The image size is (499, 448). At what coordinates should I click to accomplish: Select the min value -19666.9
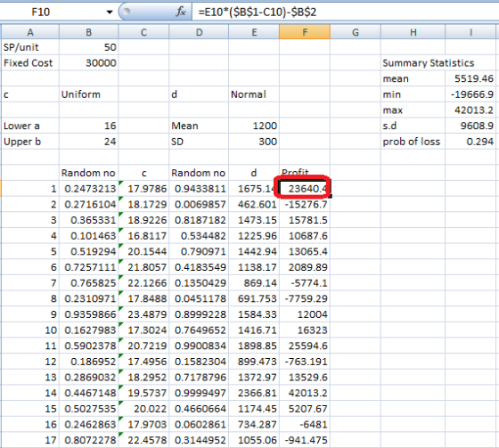pyautogui.click(x=471, y=94)
